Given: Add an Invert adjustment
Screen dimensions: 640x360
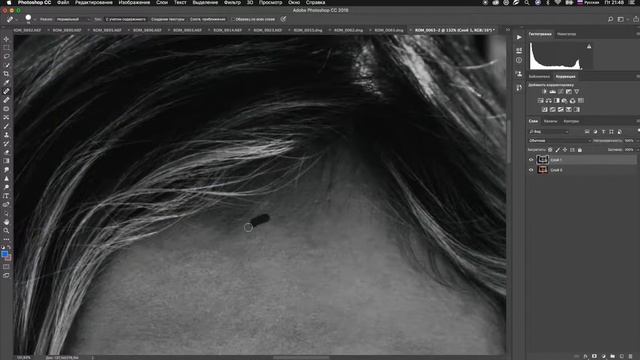Looking at the screenshot, I should [x=544, y=109].
